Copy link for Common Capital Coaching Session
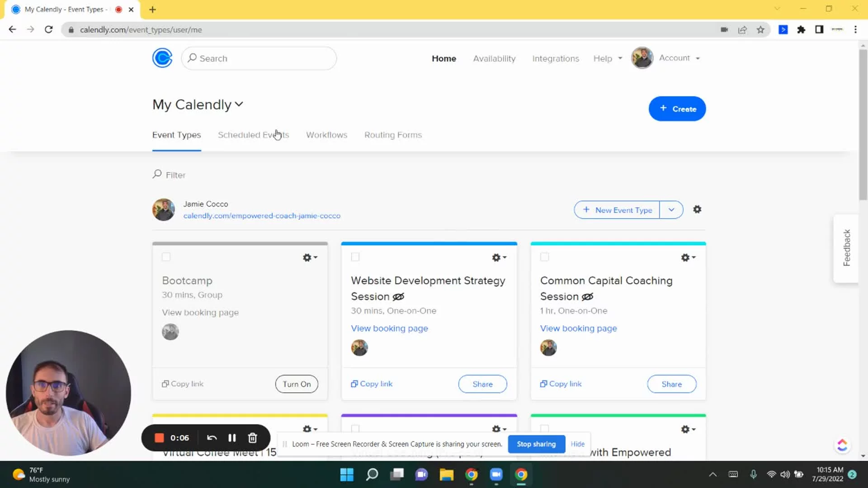This screenshot has height=488, width=868. (x=561, y=384)
